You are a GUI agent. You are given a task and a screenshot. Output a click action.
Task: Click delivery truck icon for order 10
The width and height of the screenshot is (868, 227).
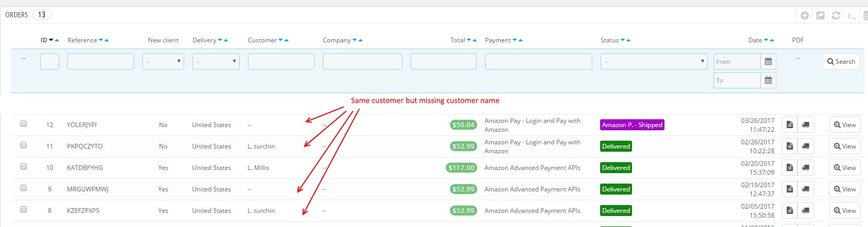click(806, 168)
